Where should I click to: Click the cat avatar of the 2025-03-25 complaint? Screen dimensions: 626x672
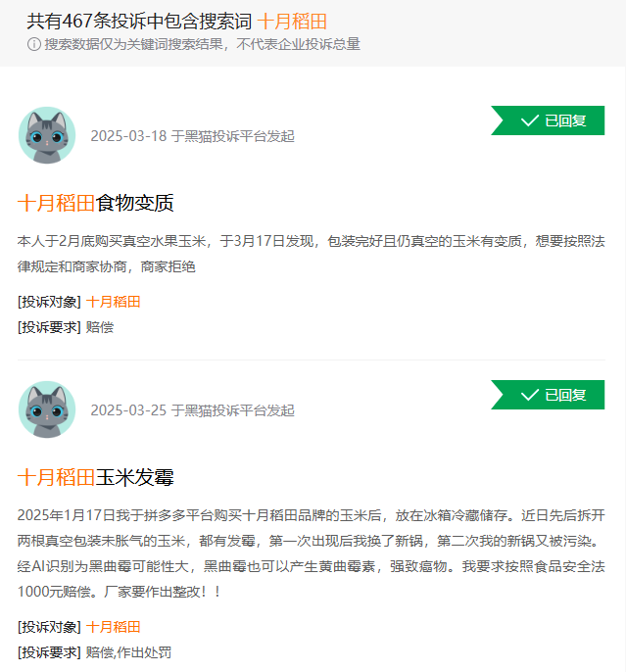47,409
